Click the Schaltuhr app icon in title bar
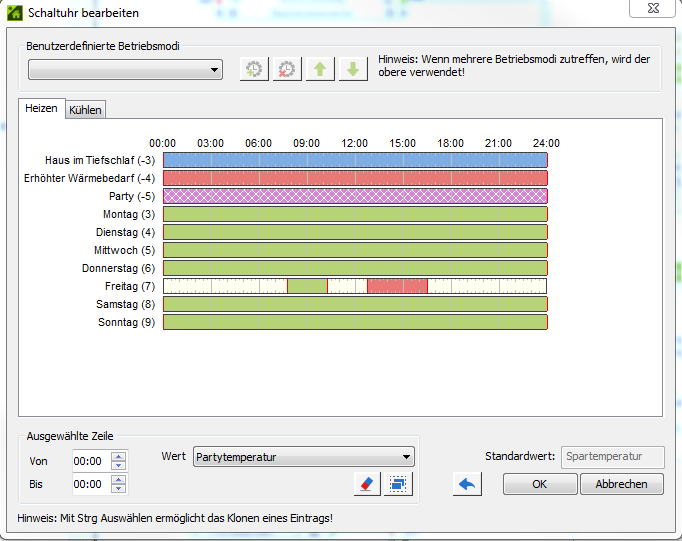The height and width of the screenshot is (541, 682). pyautogui.click(x=15, y=13)
